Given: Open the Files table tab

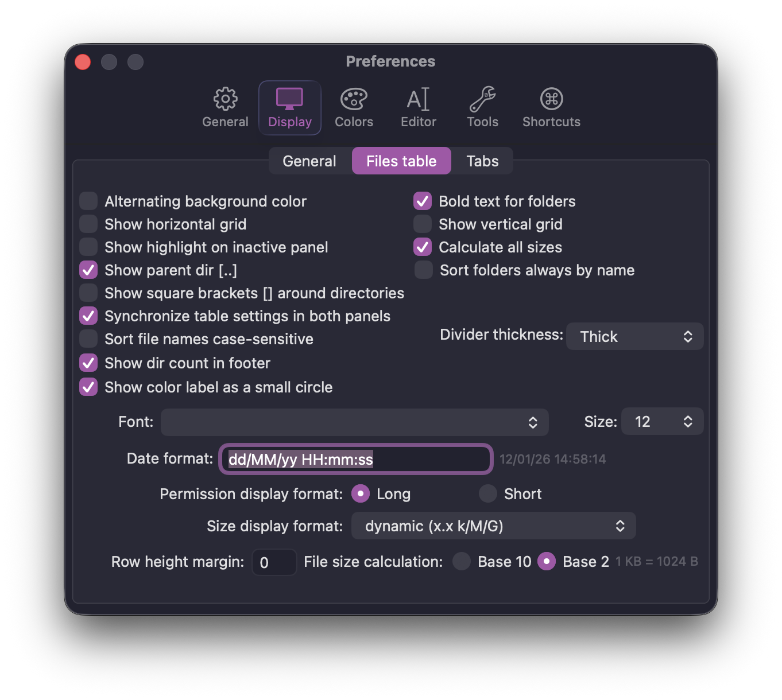Looking at the screenshot, I should [401, 161].
